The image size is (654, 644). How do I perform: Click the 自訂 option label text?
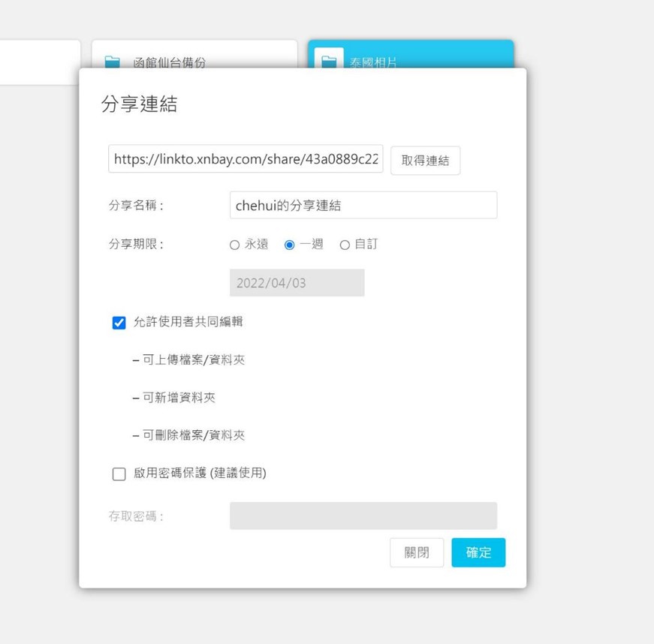coord(366,245)
